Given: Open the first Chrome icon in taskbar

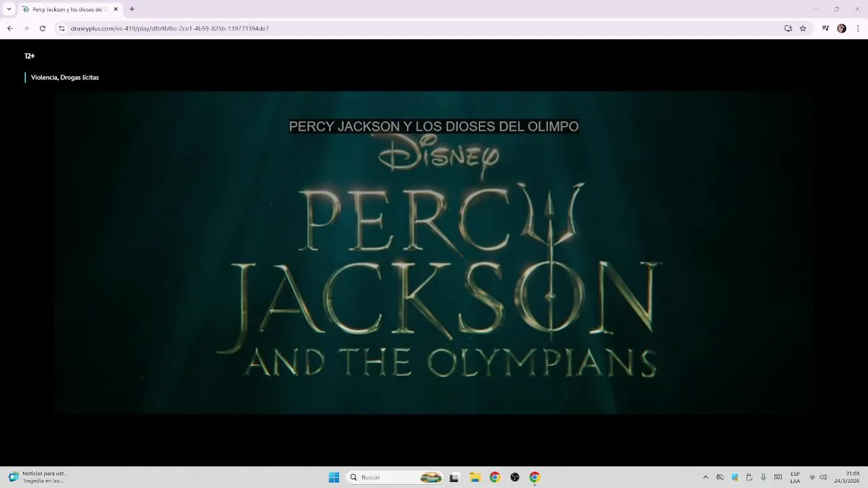Looking at the screenshot, I should click(495, 477).
